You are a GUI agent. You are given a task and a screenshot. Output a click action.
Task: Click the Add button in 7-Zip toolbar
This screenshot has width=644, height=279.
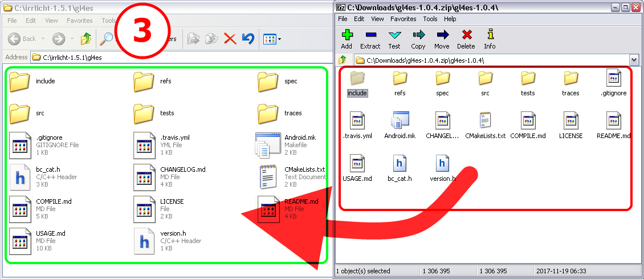pos(347,39)
